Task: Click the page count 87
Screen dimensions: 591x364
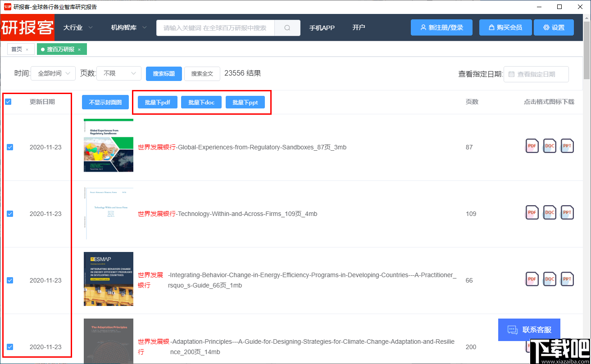Action: 469,147
